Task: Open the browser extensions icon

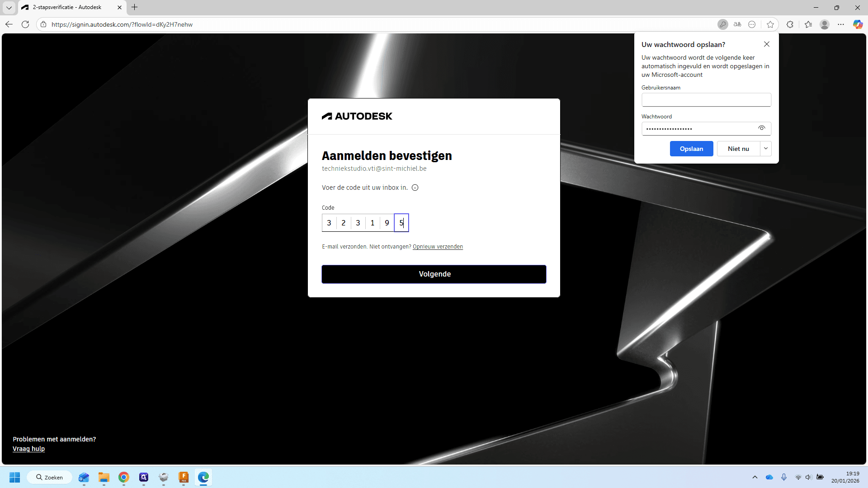Action: [790, 24]
